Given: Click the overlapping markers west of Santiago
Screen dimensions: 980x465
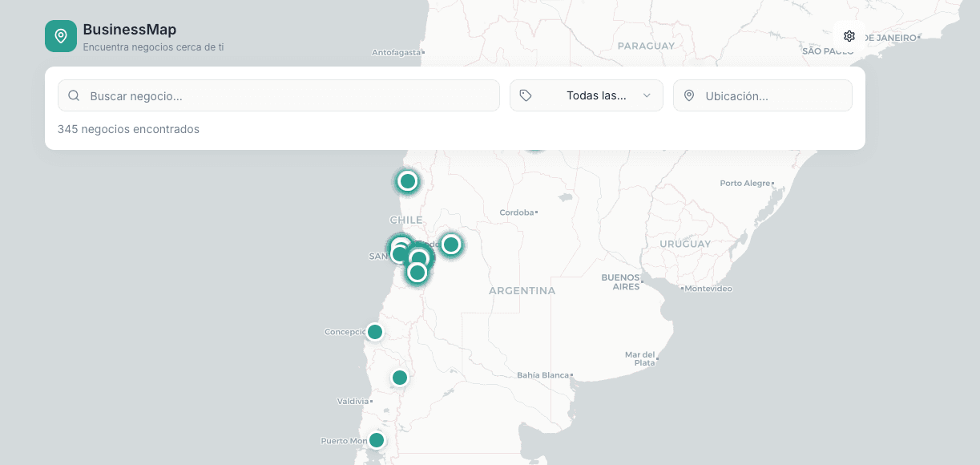Looking at the screenshot, I should [x=401, y=250].
